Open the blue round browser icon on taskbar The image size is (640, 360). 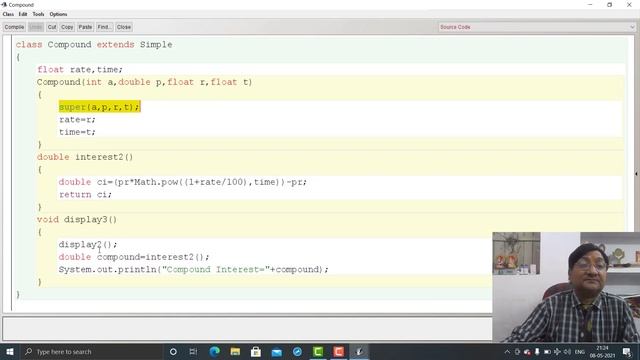[x=297, y=351]
